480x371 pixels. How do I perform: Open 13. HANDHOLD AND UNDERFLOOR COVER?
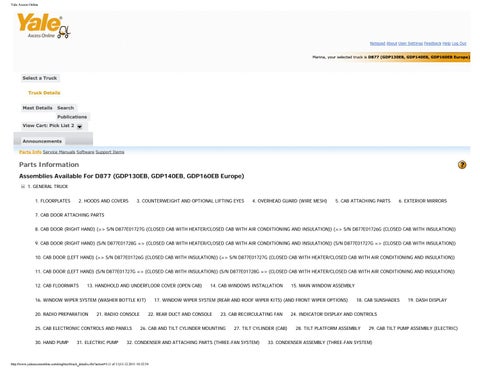[144, 286]
